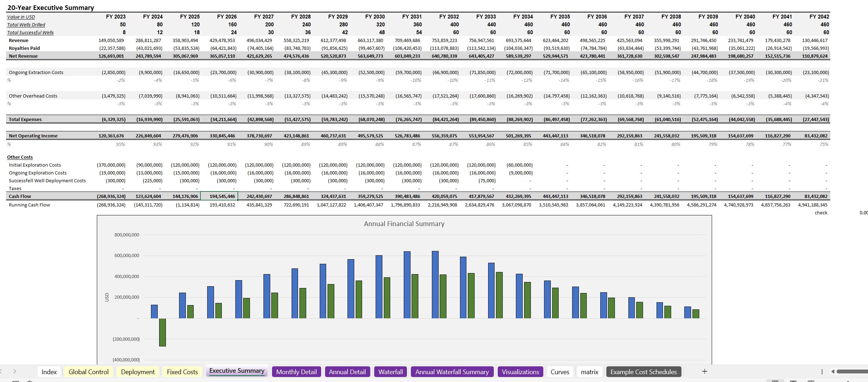Open the sheet tab overflow (three-dot) menu
Image resolution: width=868 pixels, height=382 pixels.
point(822,372)
